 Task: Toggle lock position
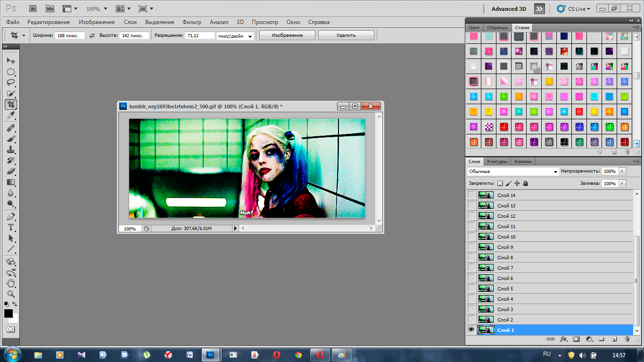[x=517, y=183]
